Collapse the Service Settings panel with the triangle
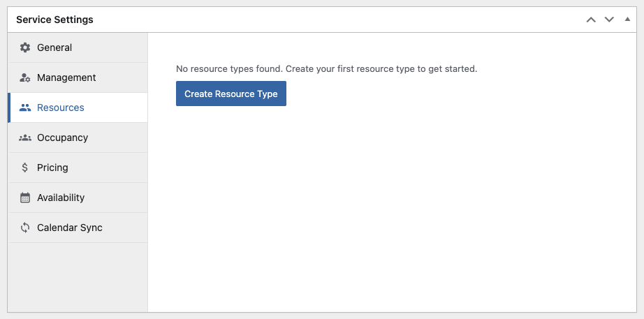The image size is (644, 319). coord(627,20)
